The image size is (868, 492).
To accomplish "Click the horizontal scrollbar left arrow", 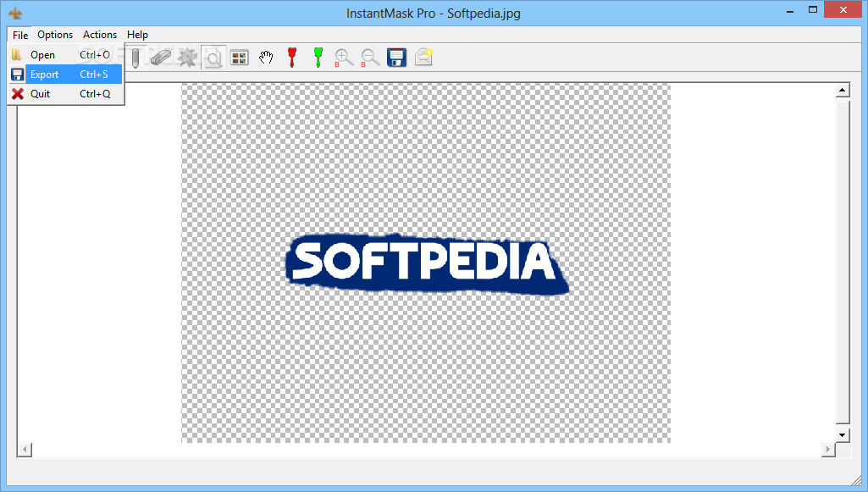I will [x=25, y=450].
